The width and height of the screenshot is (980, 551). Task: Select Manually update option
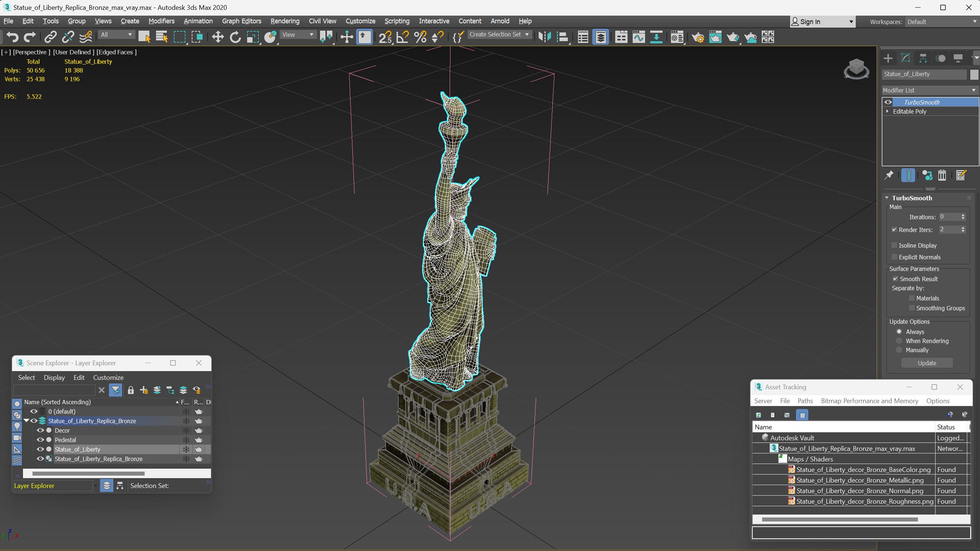899,350
